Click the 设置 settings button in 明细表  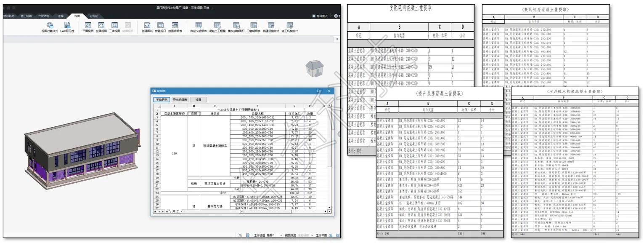[x=198, y=100]
